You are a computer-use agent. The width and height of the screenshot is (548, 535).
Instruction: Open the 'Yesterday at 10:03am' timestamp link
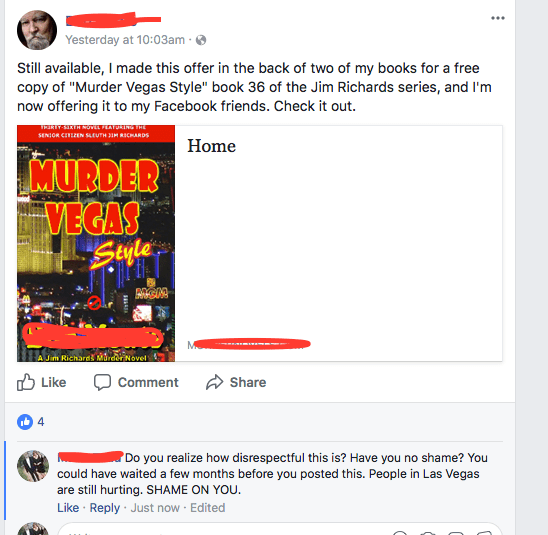click(125, 40)
